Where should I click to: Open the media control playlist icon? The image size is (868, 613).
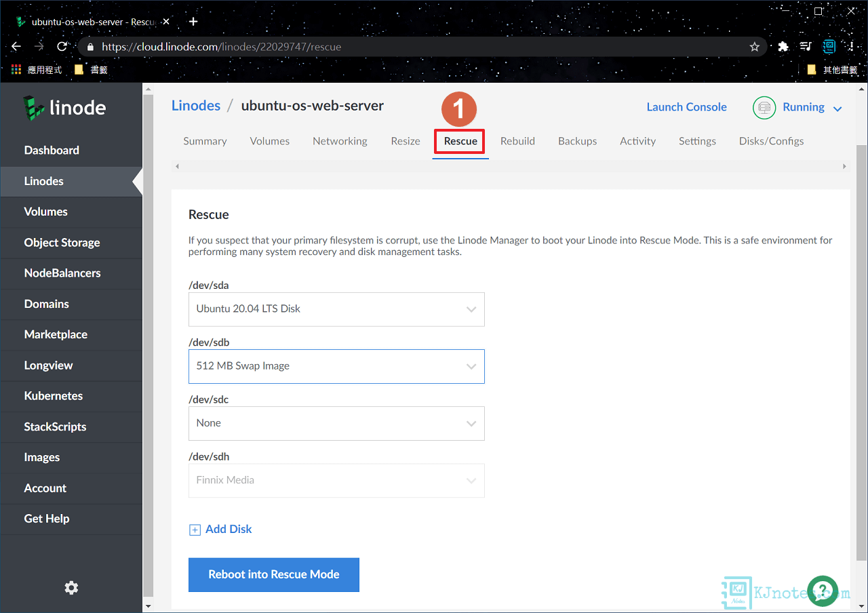pos(806,47)
